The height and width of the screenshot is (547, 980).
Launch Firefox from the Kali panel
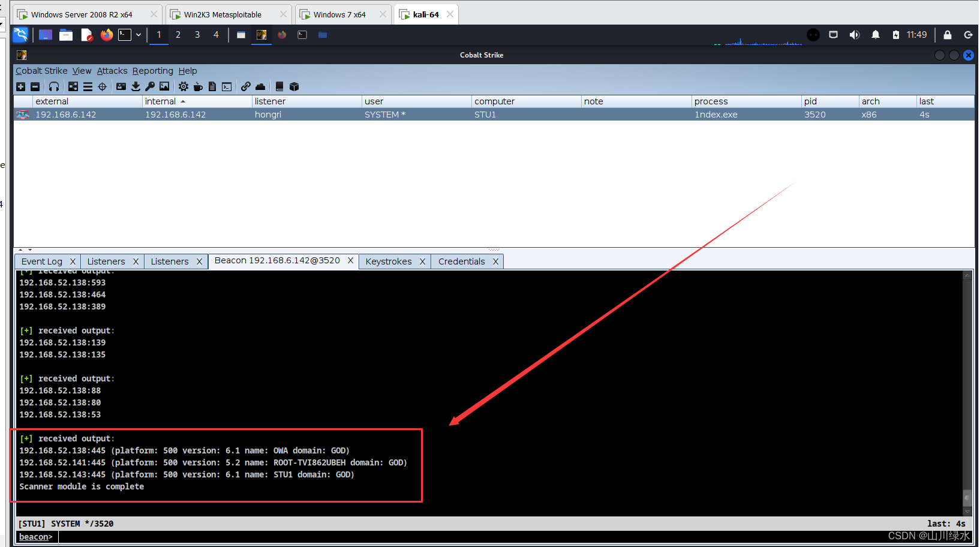click(x=107, y=35)
